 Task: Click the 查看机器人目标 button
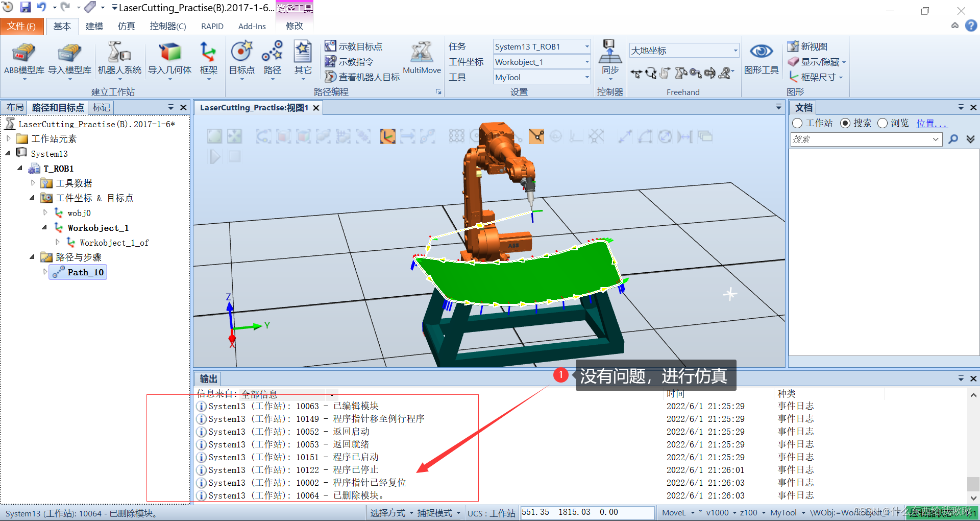point(362,77)
